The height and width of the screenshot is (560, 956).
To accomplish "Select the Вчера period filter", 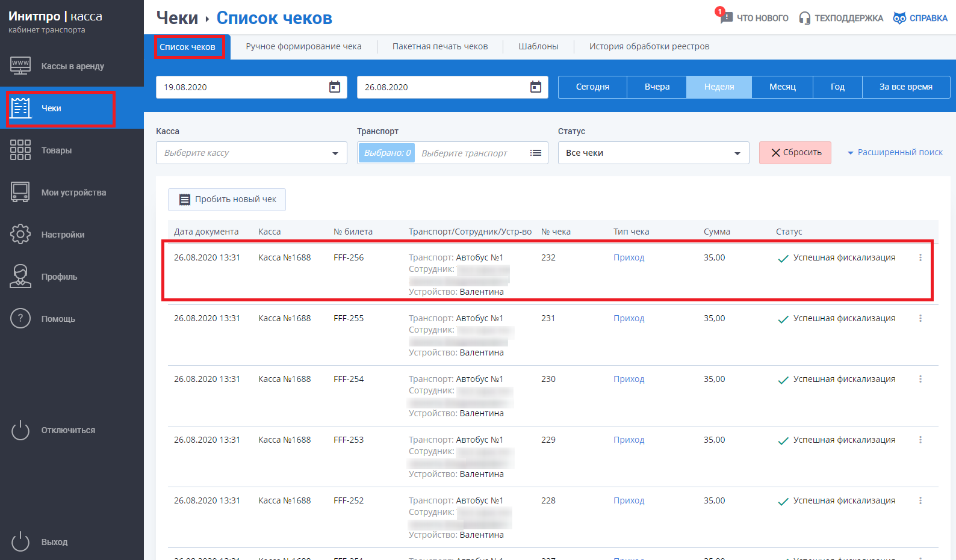I will [657, 87].
